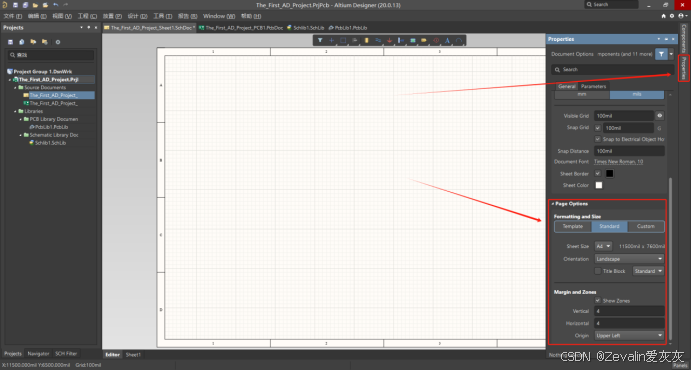
Task: Click the blue filter button in Properties panel
Action: 661,54
